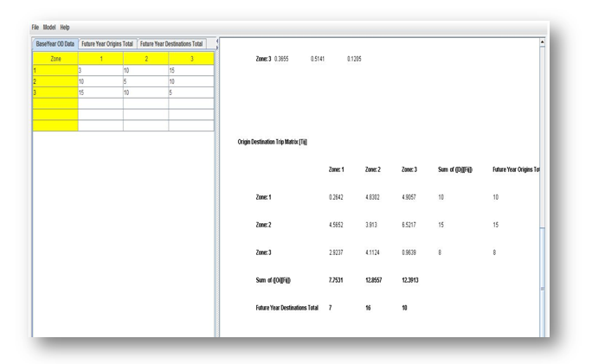Select column header 3 in the table
This screenshot has width=592, height=364.
point(190,59)
